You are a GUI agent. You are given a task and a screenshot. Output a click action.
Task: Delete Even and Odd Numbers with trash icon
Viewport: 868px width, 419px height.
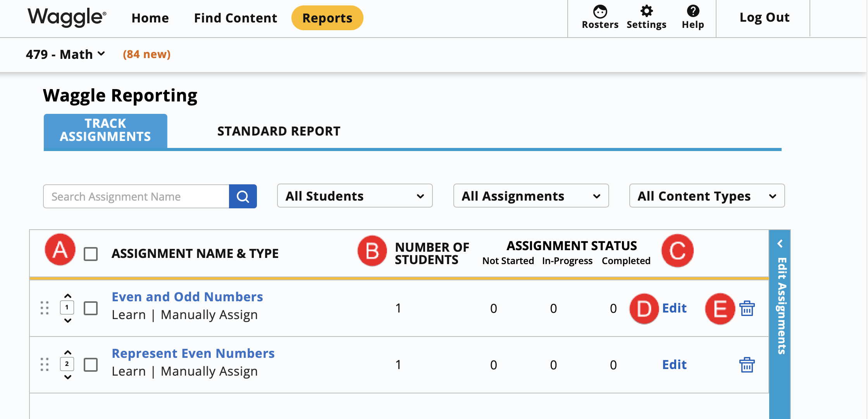click(747, 308)
